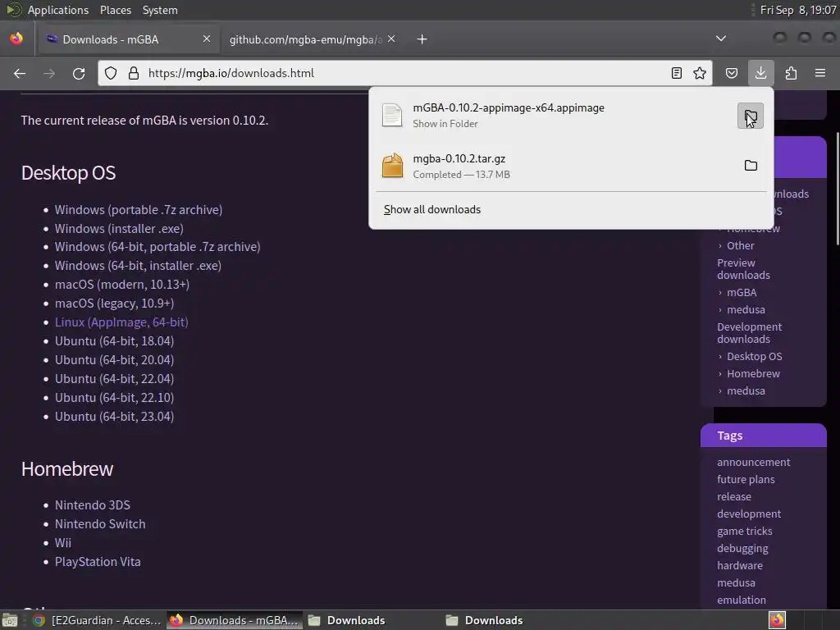Open the emulation tag

pyautogui.click(x=742, y=600)
